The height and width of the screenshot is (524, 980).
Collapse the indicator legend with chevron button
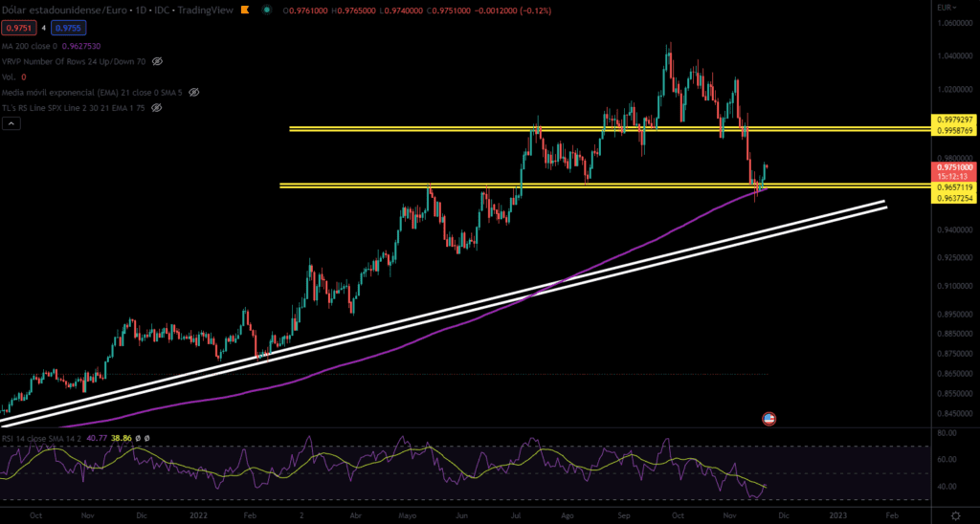point(10,124)
